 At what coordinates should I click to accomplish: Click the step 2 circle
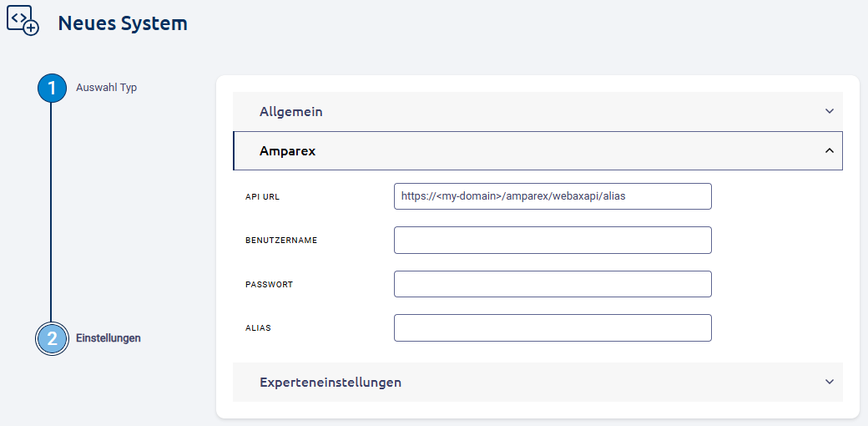coord(52,338)
